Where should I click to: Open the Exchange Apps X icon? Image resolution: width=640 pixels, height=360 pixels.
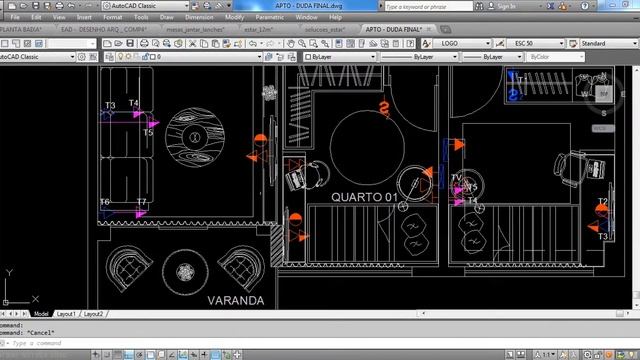(x=551, y=6)
